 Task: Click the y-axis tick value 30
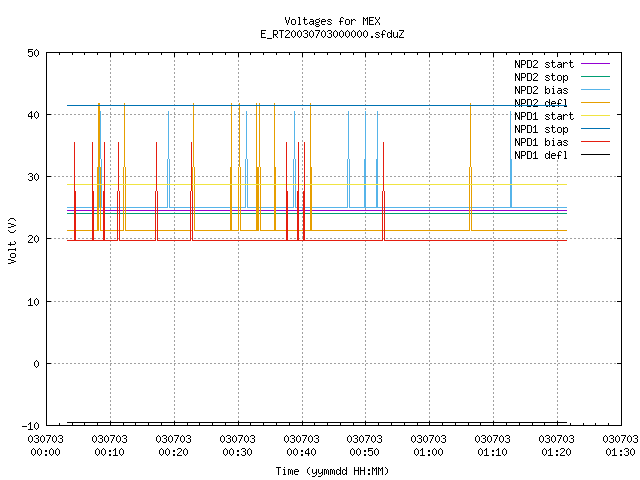(x=33, y=177)
